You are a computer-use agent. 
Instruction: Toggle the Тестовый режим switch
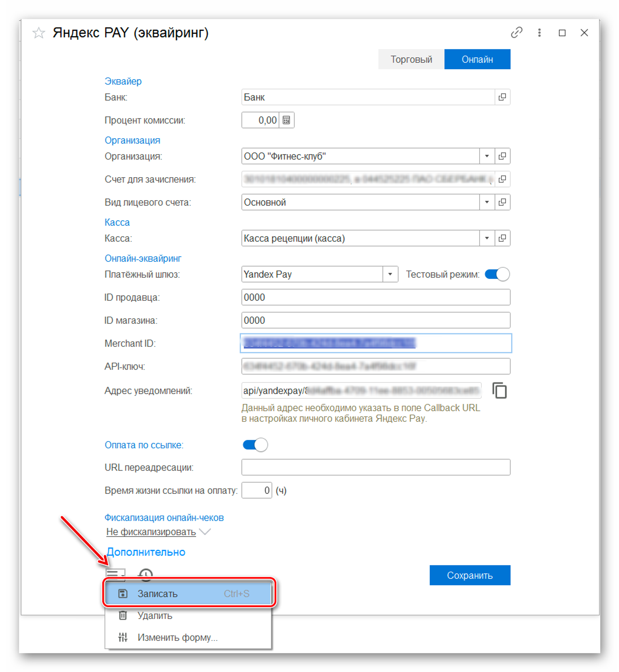point(497,274)
